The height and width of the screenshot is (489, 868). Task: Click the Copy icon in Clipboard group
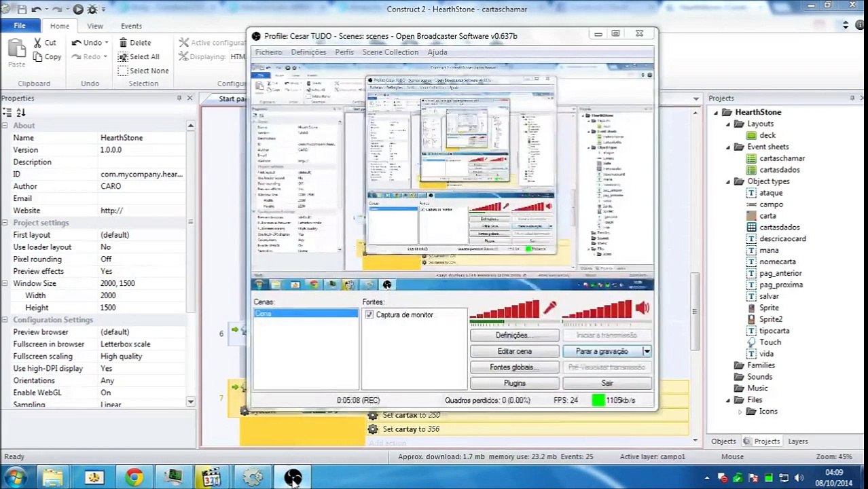37,57
